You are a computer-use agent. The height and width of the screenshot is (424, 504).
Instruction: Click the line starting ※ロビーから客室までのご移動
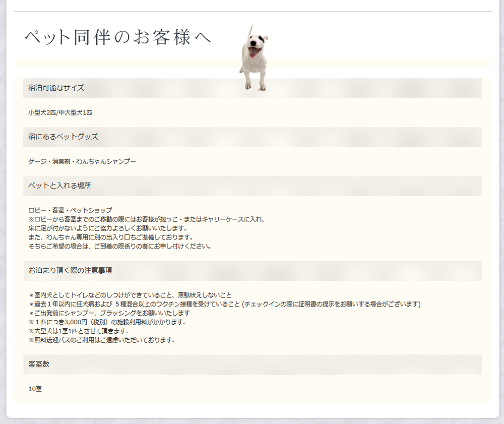pyautogui.click(x=147, y=219)
